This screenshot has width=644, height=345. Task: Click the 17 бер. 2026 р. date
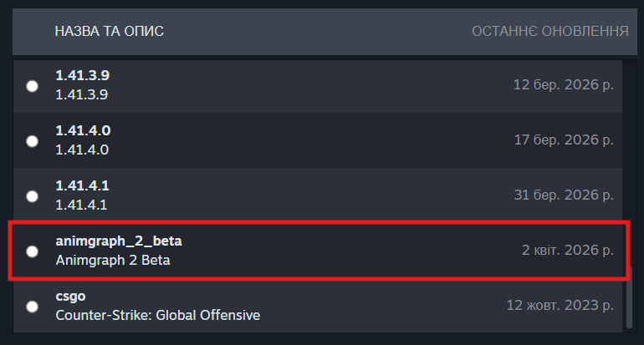tap(564, 140)
